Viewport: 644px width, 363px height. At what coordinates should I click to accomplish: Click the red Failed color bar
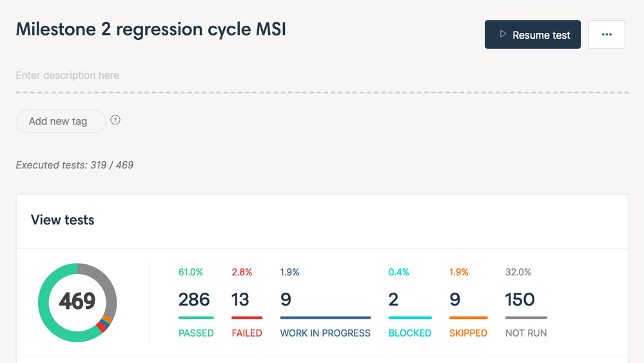point(247,317)
